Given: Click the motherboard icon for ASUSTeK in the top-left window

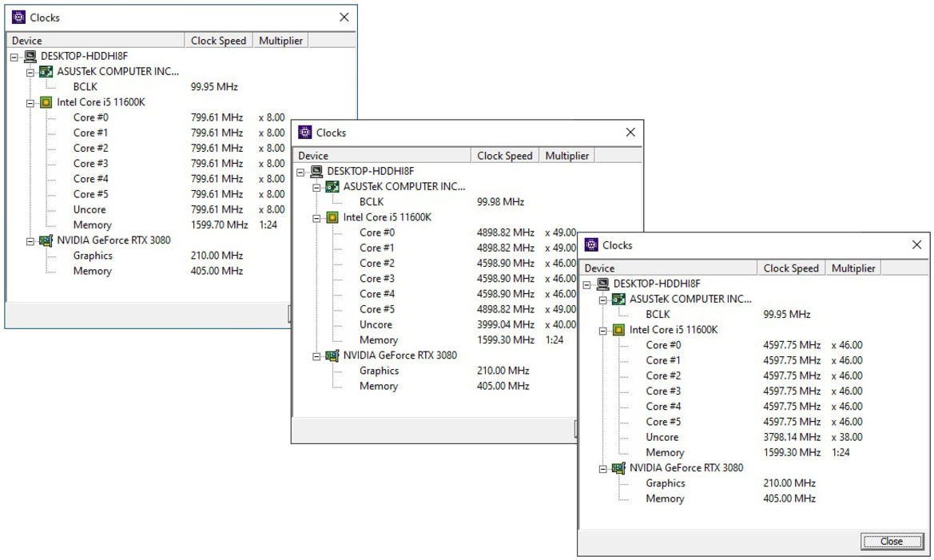Looking at the screenshot, I should 46,72.
